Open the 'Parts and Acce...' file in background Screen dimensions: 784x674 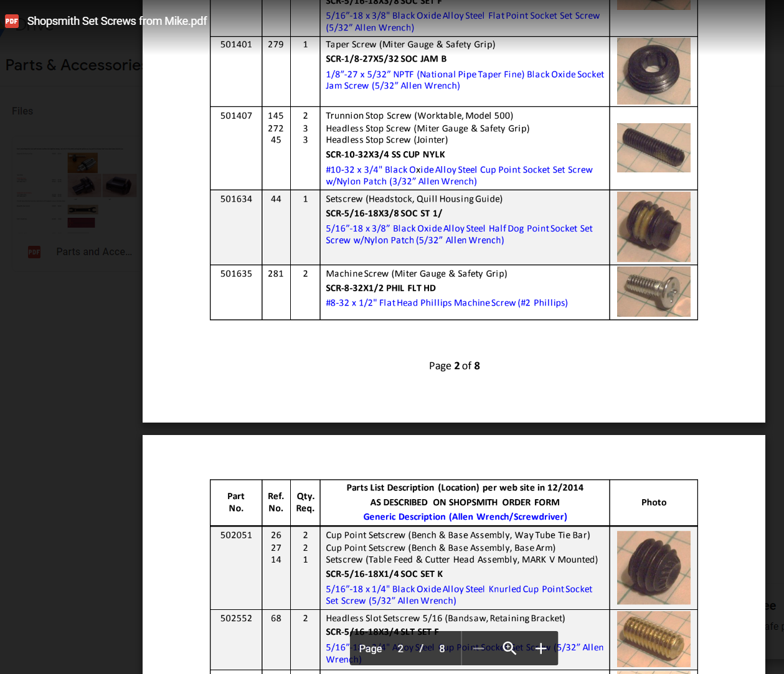[x=94, y=252]
